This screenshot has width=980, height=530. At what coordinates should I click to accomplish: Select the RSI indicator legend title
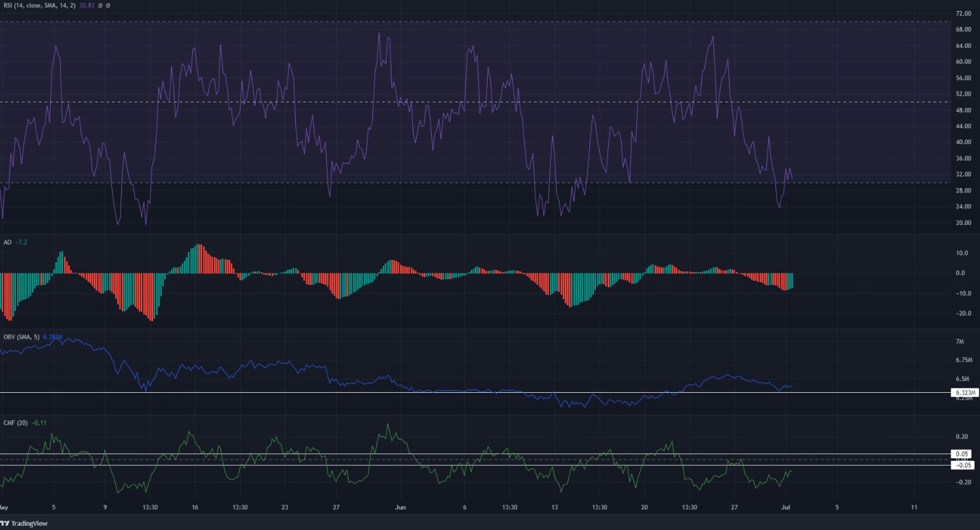[x=39, y=5]
